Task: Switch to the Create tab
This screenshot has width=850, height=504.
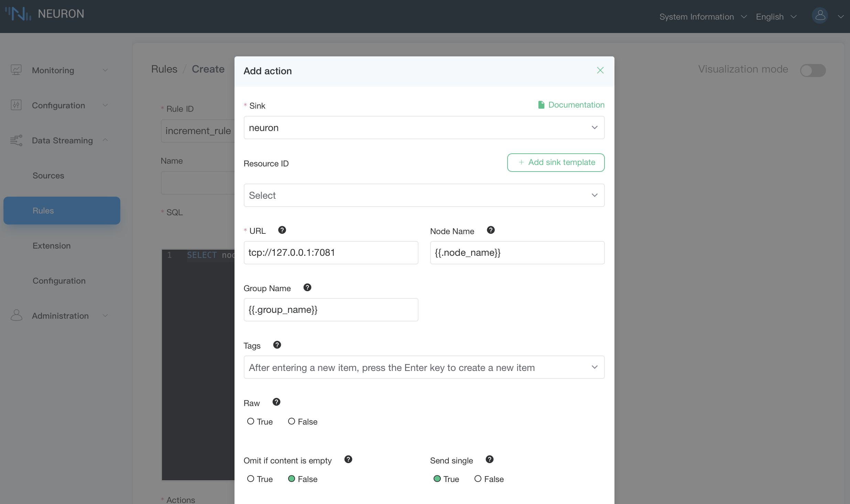Action: tap(208, 68)
